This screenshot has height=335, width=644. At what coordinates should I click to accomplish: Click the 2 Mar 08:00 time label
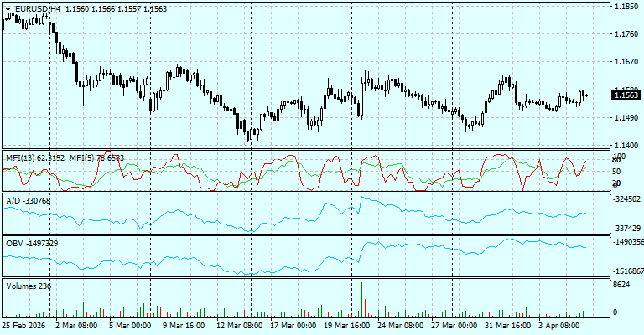pos(76,326)
